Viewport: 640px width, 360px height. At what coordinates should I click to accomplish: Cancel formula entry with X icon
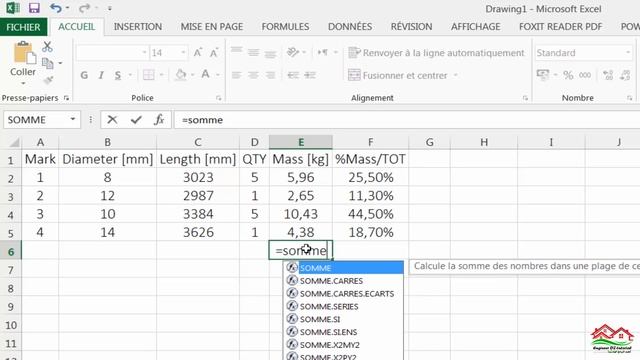[112, 120]
